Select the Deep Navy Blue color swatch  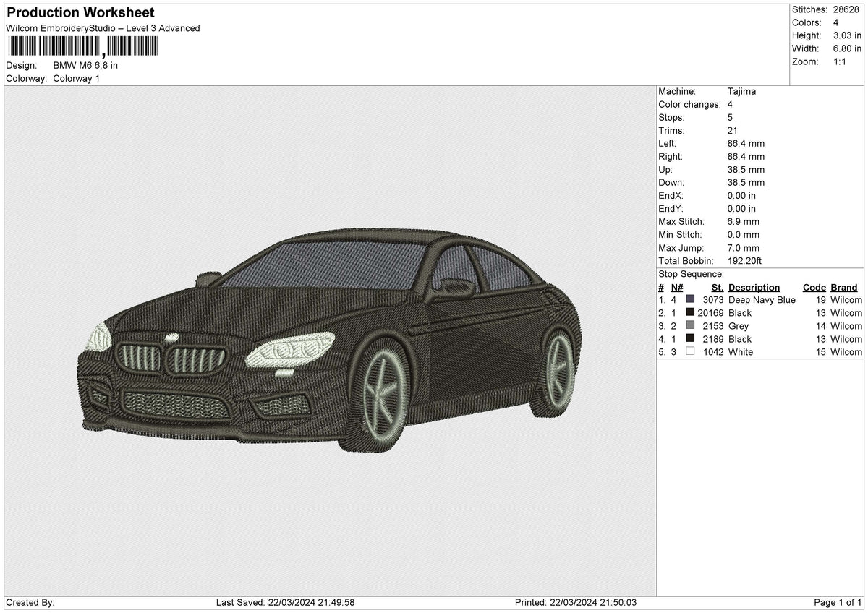point(690,300)
